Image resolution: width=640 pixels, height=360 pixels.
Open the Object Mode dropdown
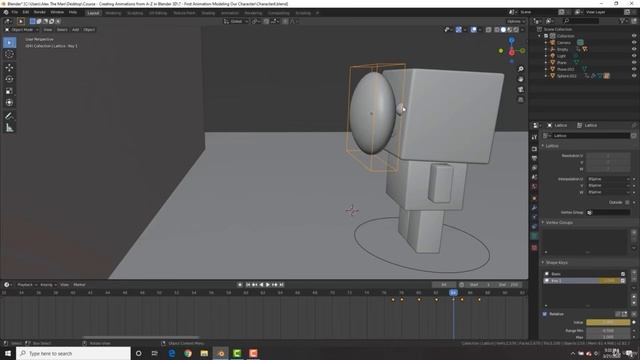[22, 30]
